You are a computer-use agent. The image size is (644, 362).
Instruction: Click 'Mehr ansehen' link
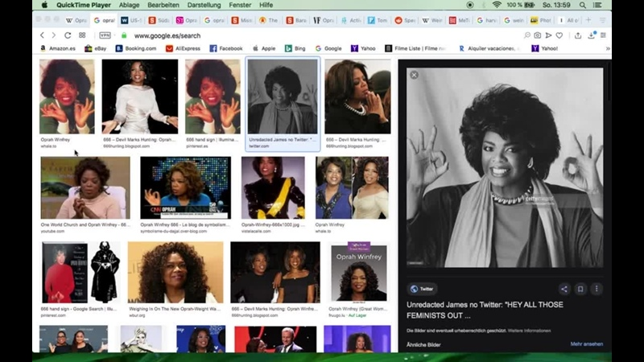[x=587, y=344]
